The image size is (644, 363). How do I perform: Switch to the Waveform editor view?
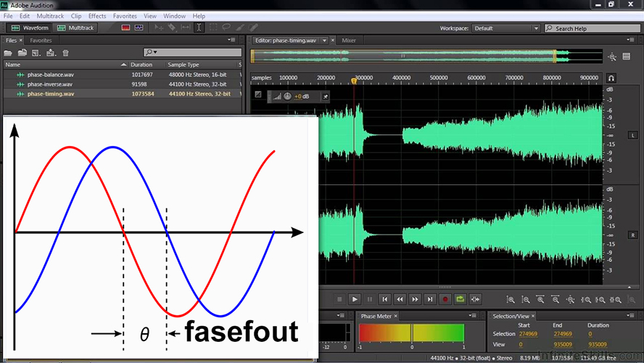point(30,28)
